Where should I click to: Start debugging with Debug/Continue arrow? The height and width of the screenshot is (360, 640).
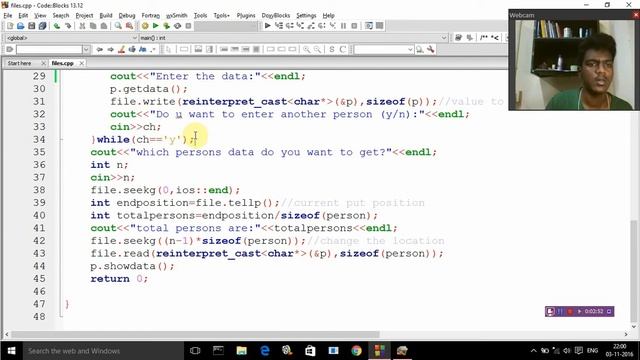[x=267, y=26]
